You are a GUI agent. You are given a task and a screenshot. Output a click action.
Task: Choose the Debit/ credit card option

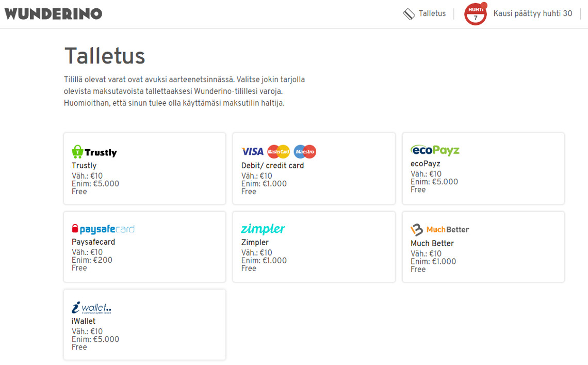pos(273,166)
